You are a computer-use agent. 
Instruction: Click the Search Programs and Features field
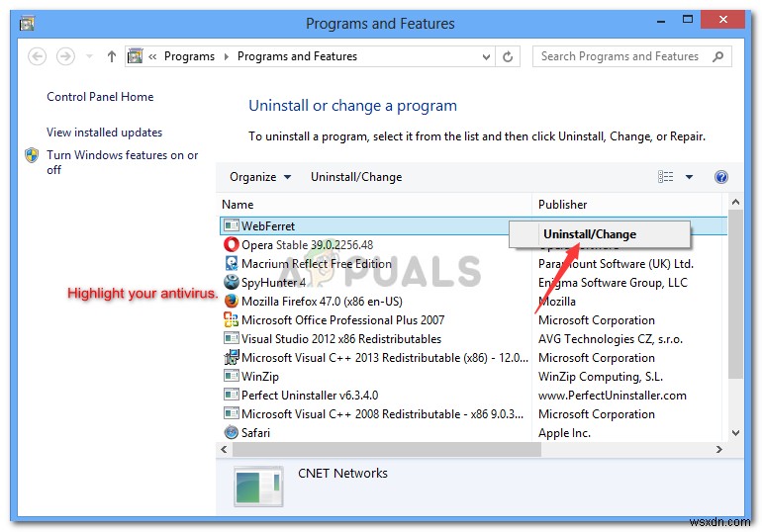[631, 56]
